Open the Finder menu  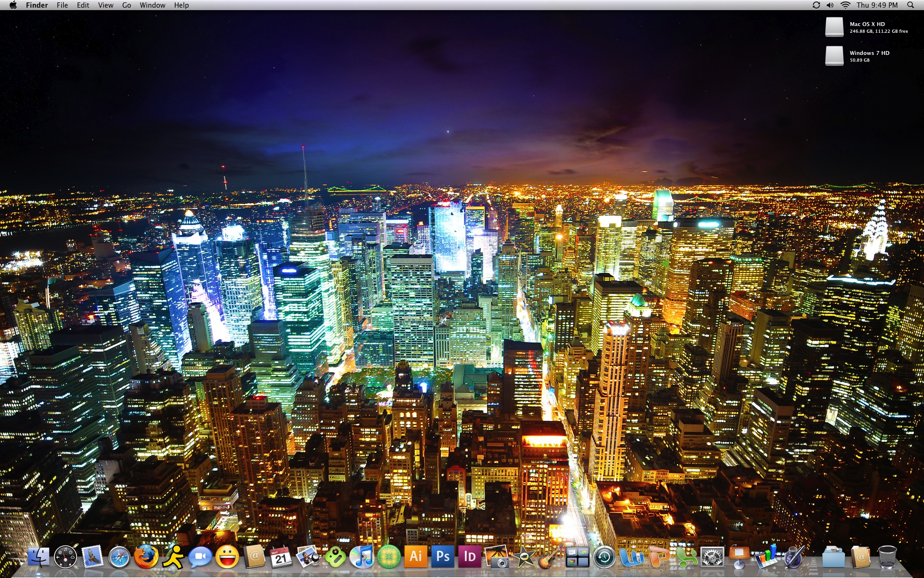37,5
